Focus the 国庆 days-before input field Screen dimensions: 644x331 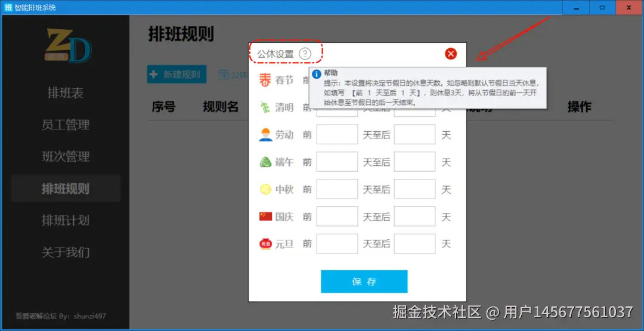(337, 216)
